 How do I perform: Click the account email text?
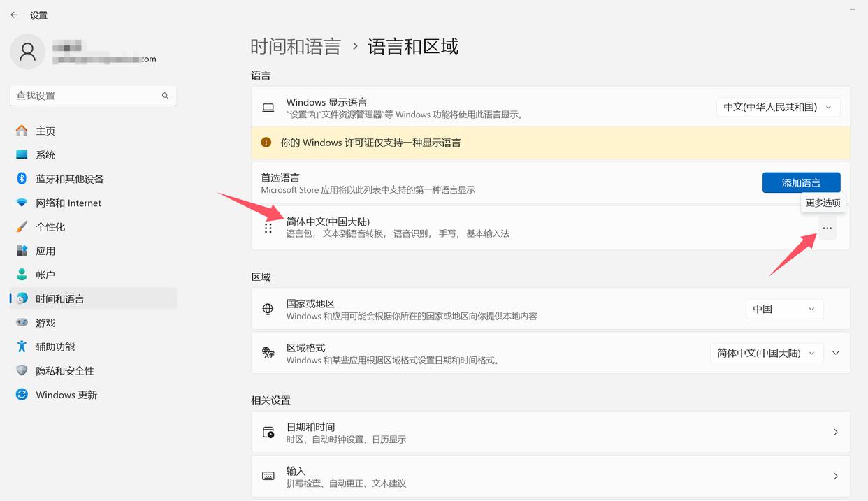(x=105, y=59)
